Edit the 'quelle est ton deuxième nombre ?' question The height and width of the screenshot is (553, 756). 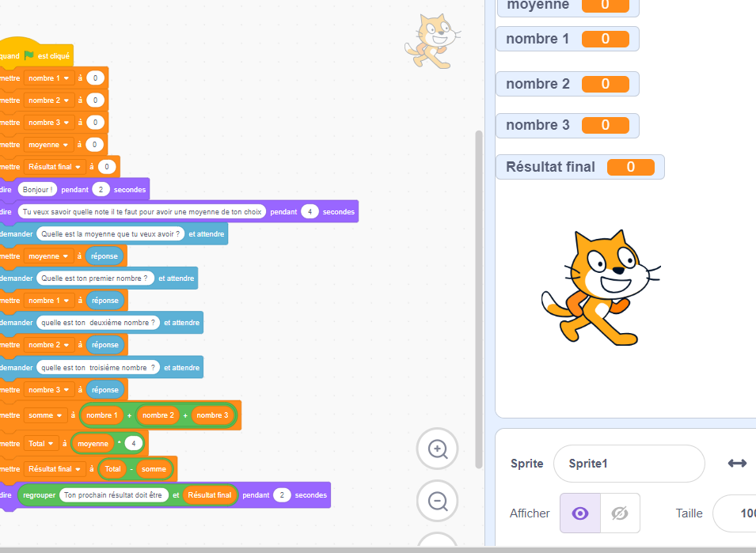point(98,322)
